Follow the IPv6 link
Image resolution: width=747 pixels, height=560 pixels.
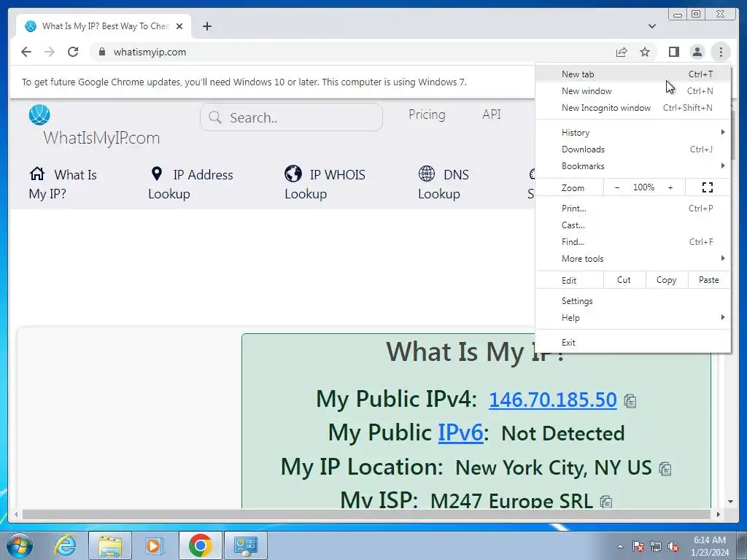(x=460, y=433)
